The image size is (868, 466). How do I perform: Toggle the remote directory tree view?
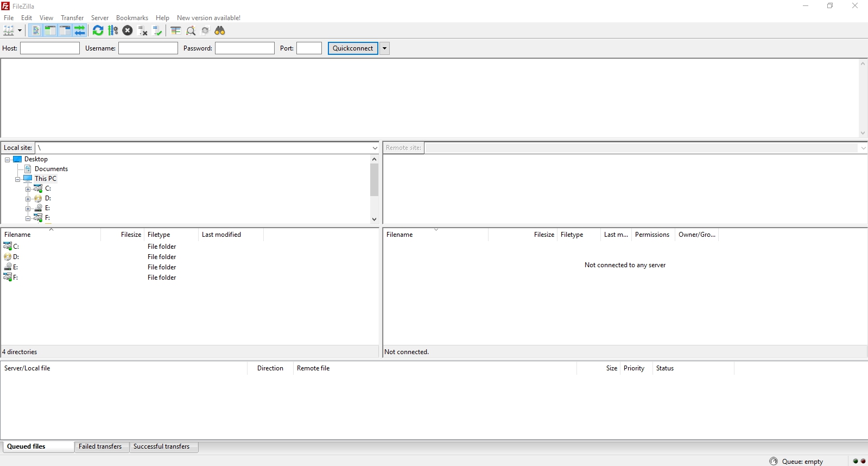(65, 30)
